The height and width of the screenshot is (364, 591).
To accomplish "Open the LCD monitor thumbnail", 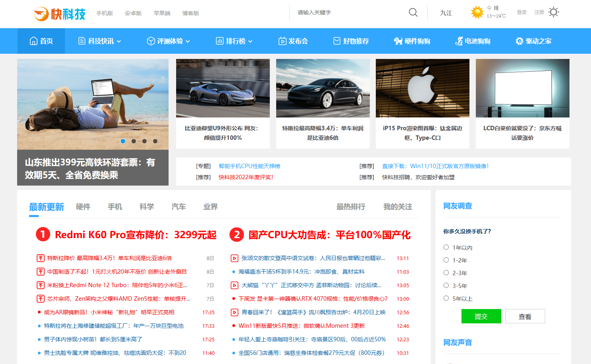I will (522, 88).
